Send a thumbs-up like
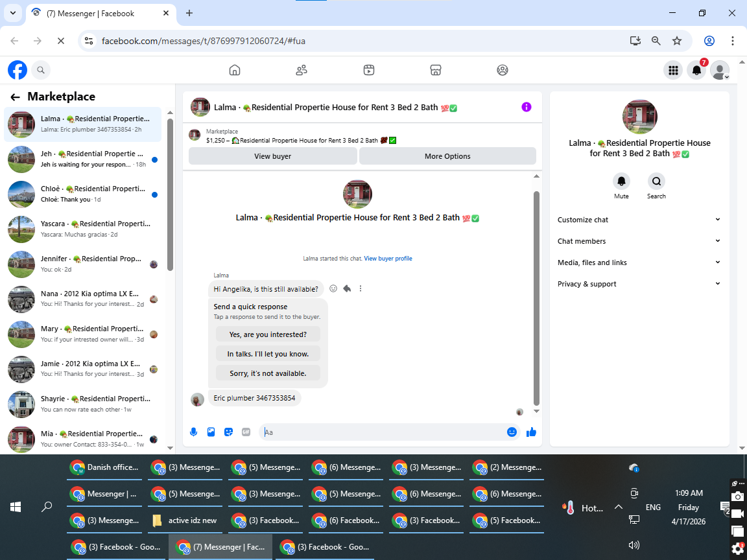Screen dimensions: 747x560 tap(531, 432)
